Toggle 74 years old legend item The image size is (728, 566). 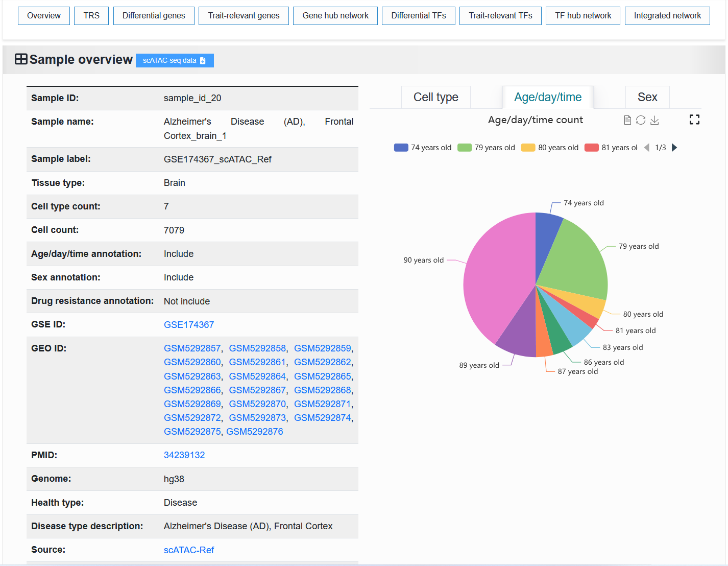pos(423,148)
